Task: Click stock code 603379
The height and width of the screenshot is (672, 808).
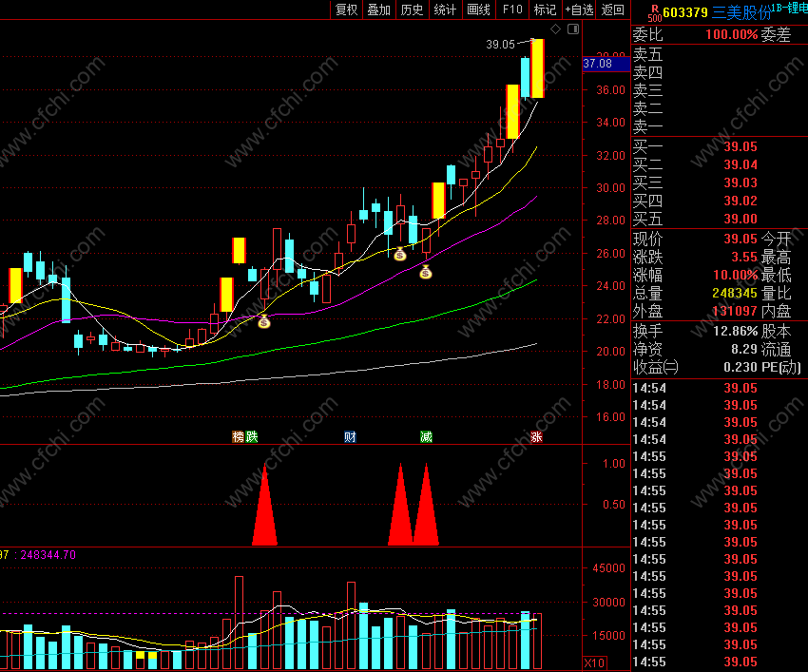Action: [x=685, y=12]
